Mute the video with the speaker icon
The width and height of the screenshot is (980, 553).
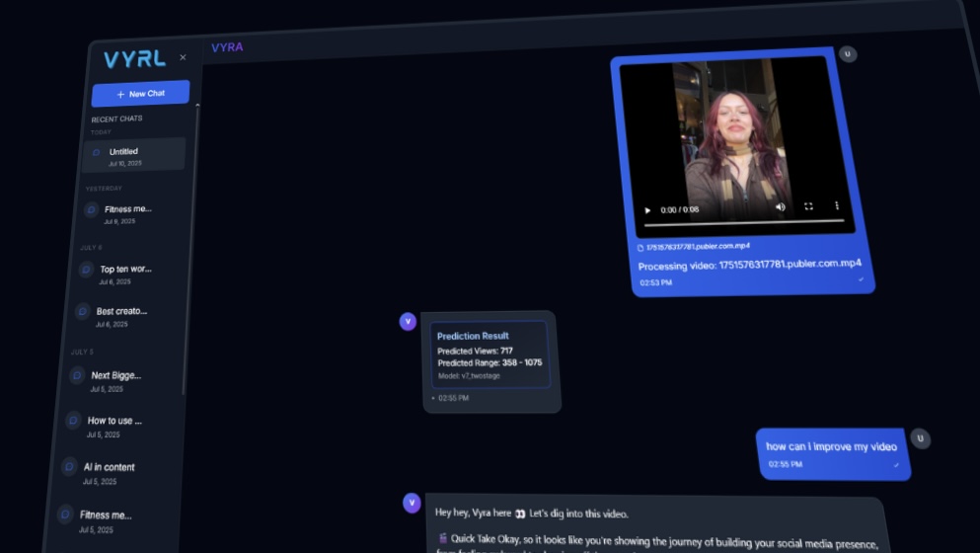click(x=780, y=207)
